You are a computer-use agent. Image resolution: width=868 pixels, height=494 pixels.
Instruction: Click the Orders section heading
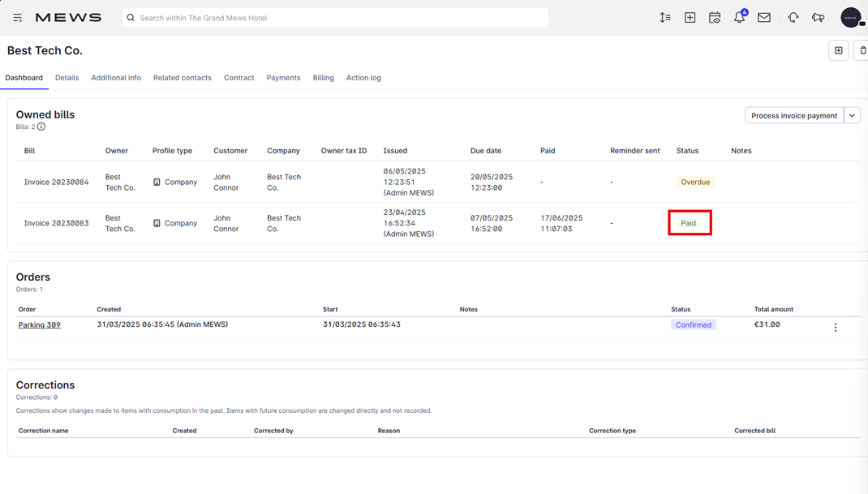click(x=32, y=277)
